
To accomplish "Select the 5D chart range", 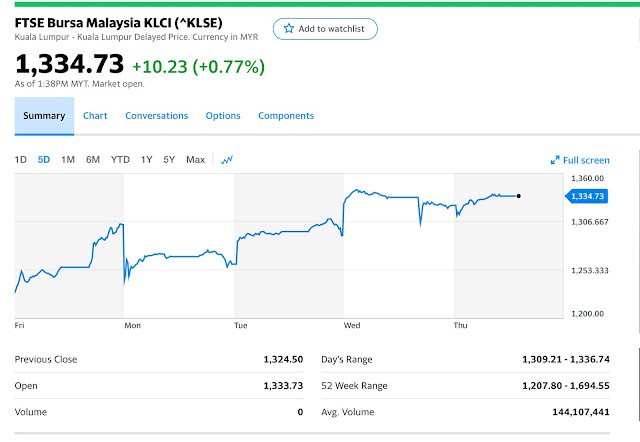I will 44,160.
